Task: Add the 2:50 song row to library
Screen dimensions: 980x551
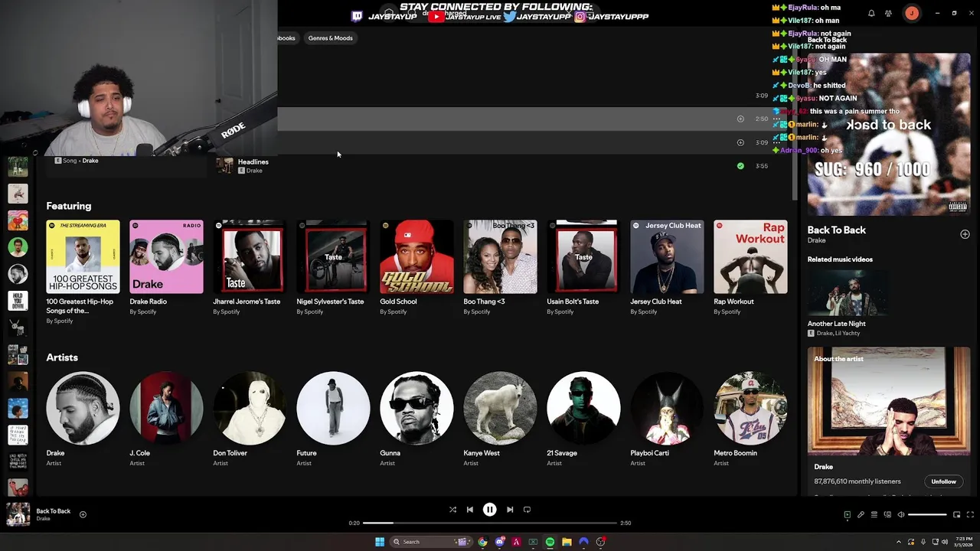Action: pos(740,119)
